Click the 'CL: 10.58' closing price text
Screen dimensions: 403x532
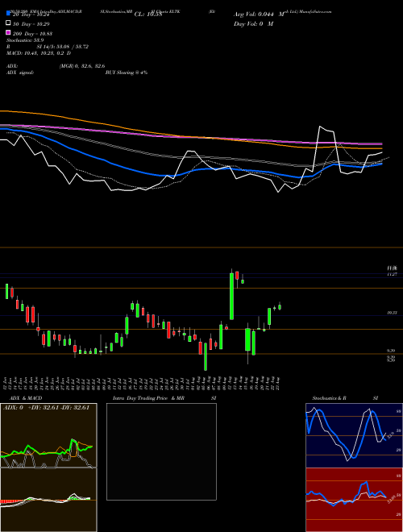coord(148,15)
